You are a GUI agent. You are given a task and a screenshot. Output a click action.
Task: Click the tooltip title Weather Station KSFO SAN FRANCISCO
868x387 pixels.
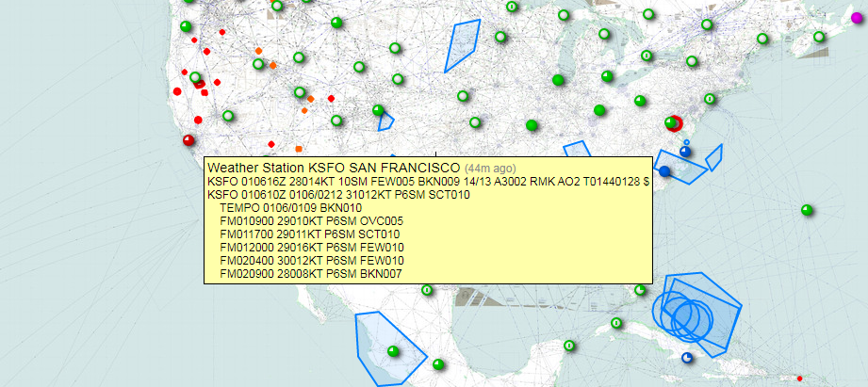click(x=334, y=168)
